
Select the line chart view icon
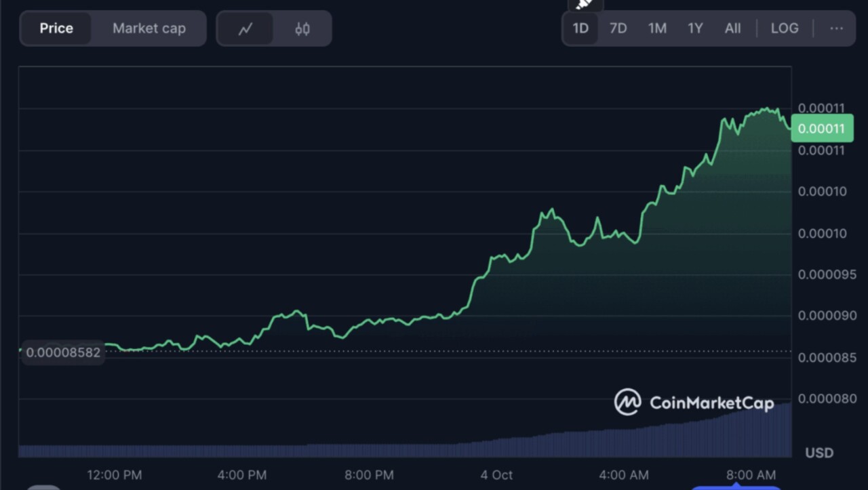click(x=245, y=28)
